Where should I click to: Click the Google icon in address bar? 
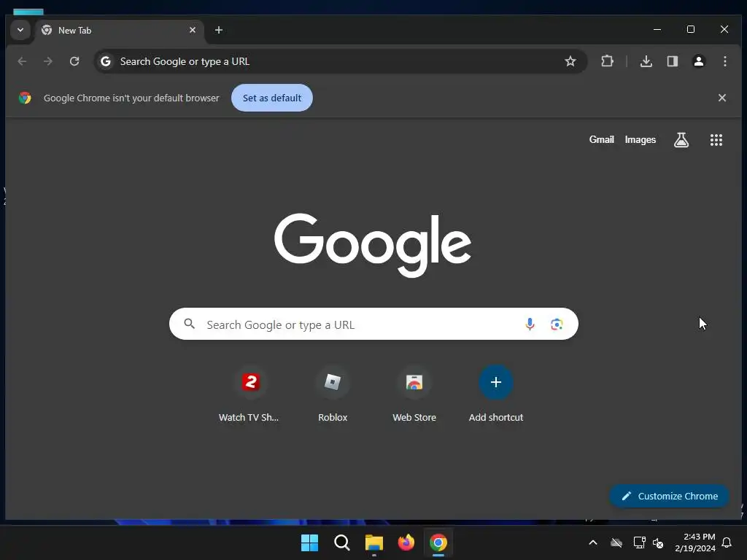(106, 61)
